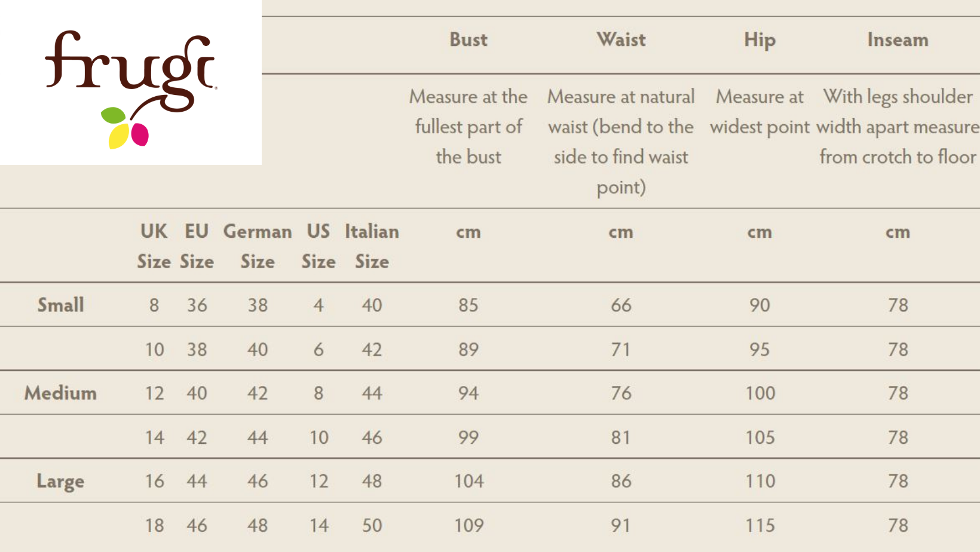
Task: Click the US Size column heading
Action: 318,246
